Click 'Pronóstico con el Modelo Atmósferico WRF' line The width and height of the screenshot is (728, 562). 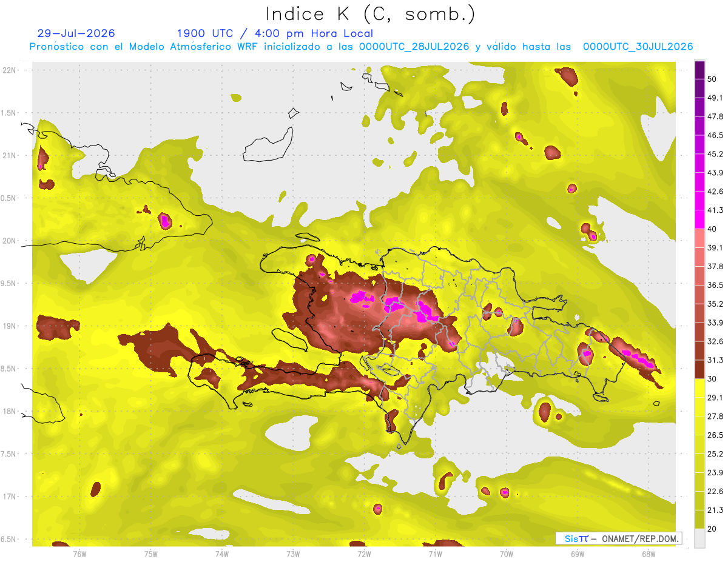pos(361,47)
